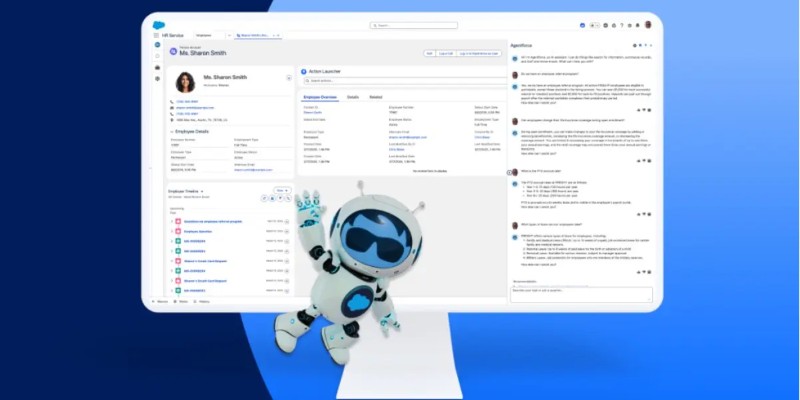Close the Sharon Smith workspace tab
Screen dimensions: 800x400
278,36
